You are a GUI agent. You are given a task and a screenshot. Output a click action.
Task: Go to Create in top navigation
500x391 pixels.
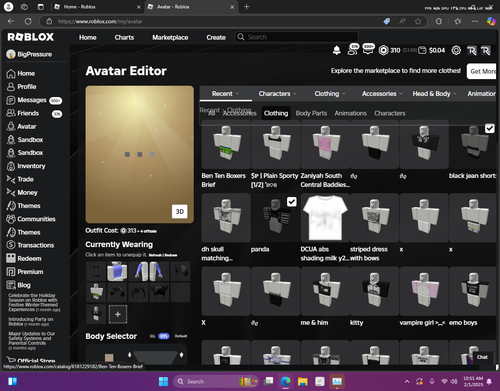(x=216, y=37)
